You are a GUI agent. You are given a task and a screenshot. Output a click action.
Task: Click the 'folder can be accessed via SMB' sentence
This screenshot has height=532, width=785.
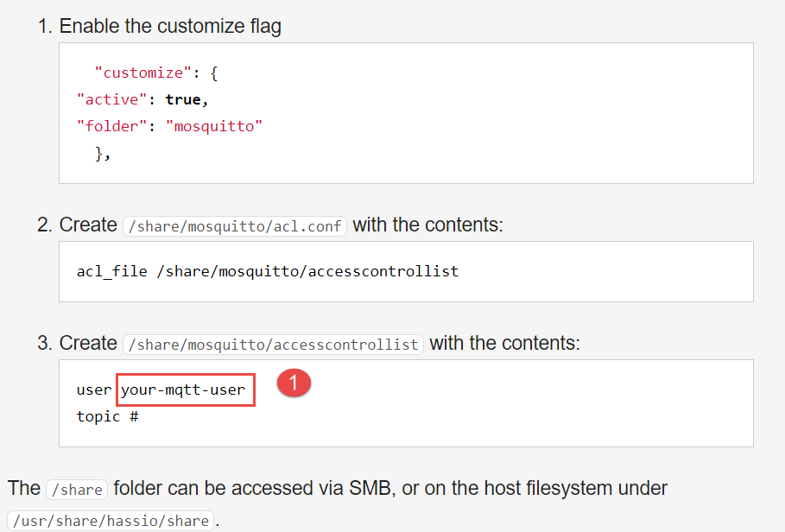click(x=252, y=488)
